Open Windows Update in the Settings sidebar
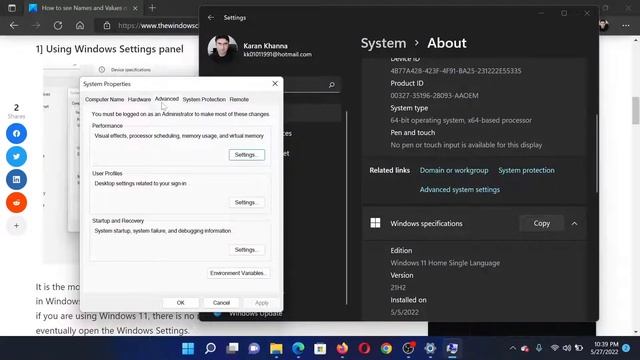 point(256,313)
